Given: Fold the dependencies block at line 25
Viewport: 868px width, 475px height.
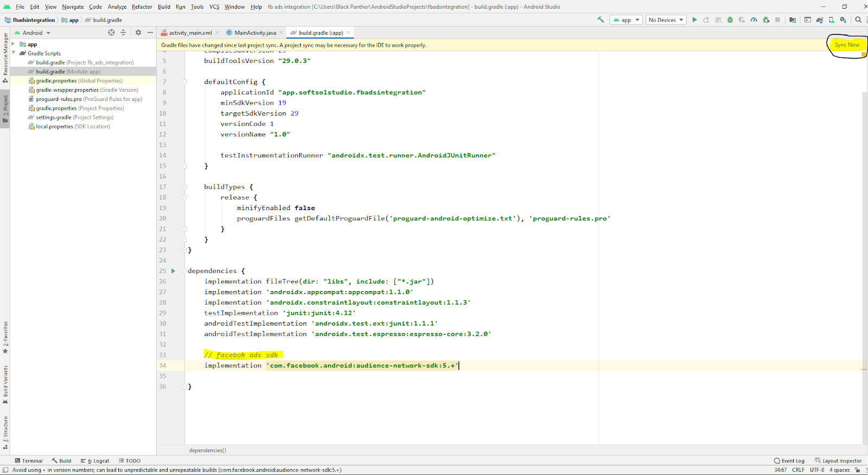Looking at the screenshot, I should 184,271.
